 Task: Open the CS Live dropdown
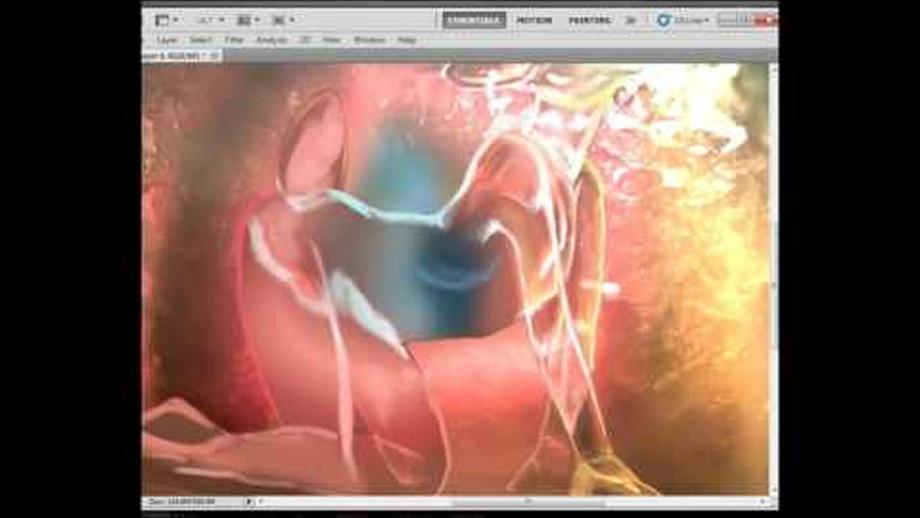click(691, 20)
